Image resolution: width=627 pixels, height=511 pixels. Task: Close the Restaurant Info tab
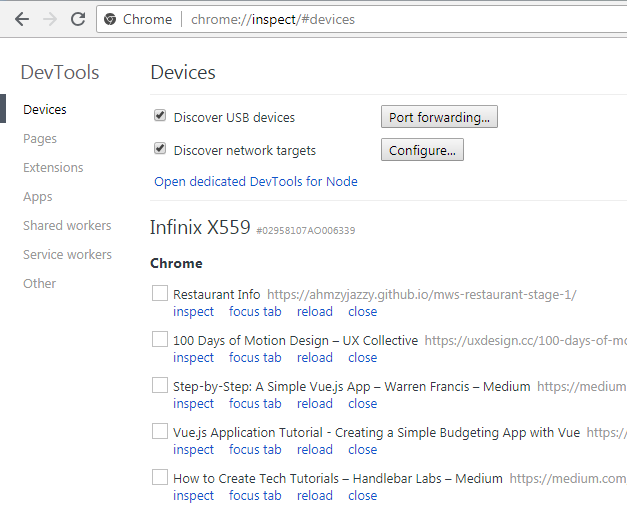point(362,311)
